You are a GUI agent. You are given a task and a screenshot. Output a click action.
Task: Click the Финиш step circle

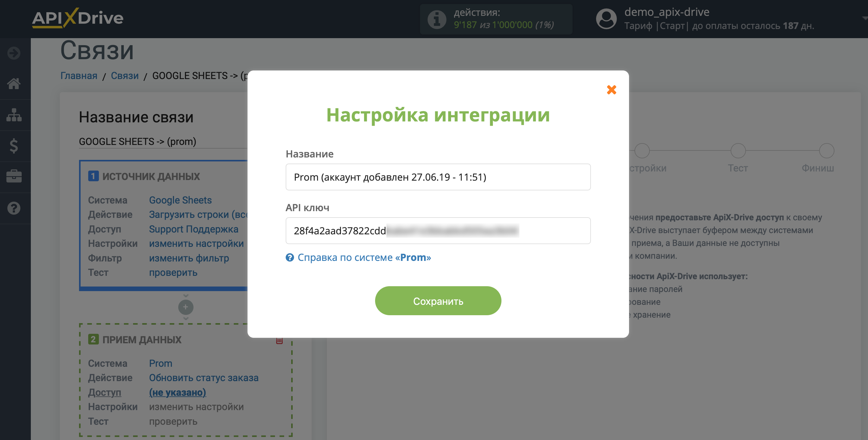pyautogui.click(x=826, y=151)
